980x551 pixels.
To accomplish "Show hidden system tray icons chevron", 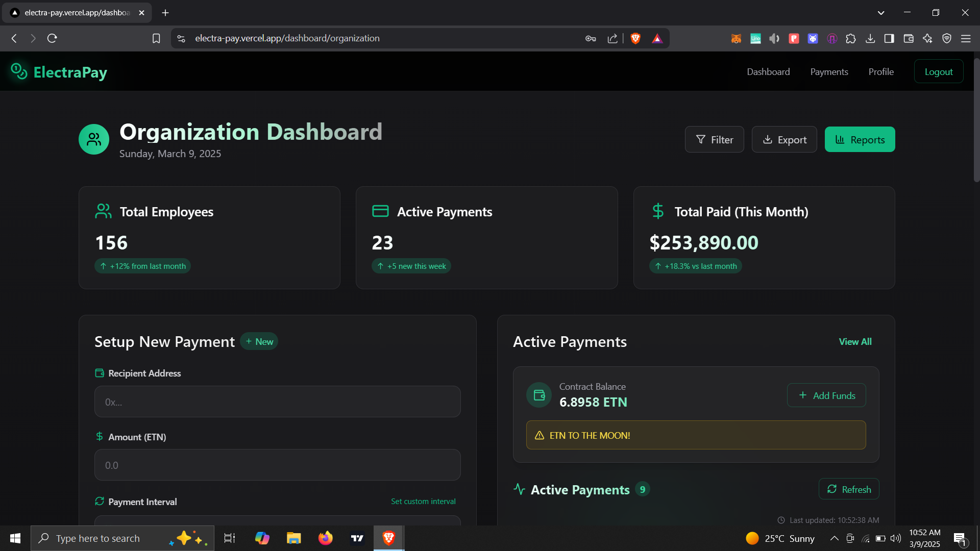I will (x=834, y=538).
